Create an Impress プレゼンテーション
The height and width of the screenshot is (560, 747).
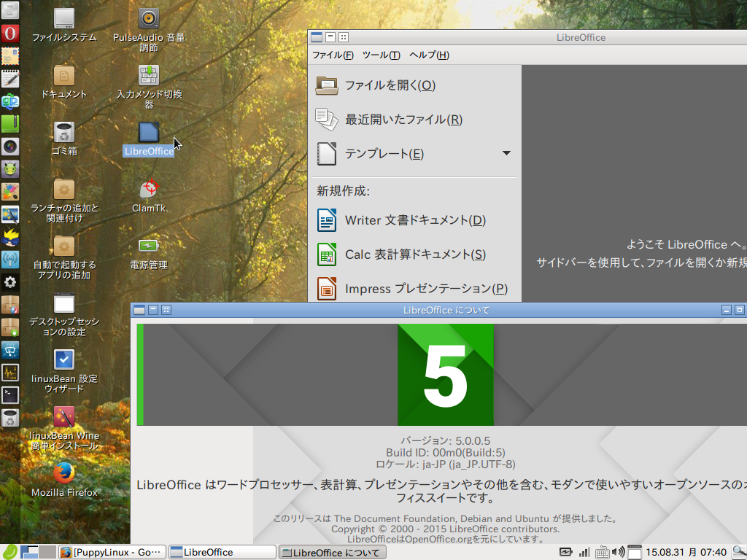[414, 289]
